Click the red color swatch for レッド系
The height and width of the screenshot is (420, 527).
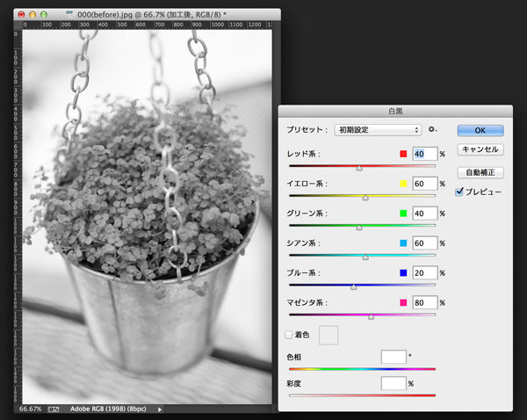tap(403, 154)
